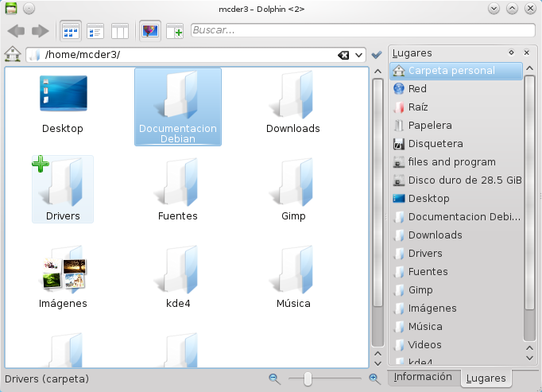Open Raíz in Lugares panel
Screen dimensions: 542x392
click(x=456, y=107)
